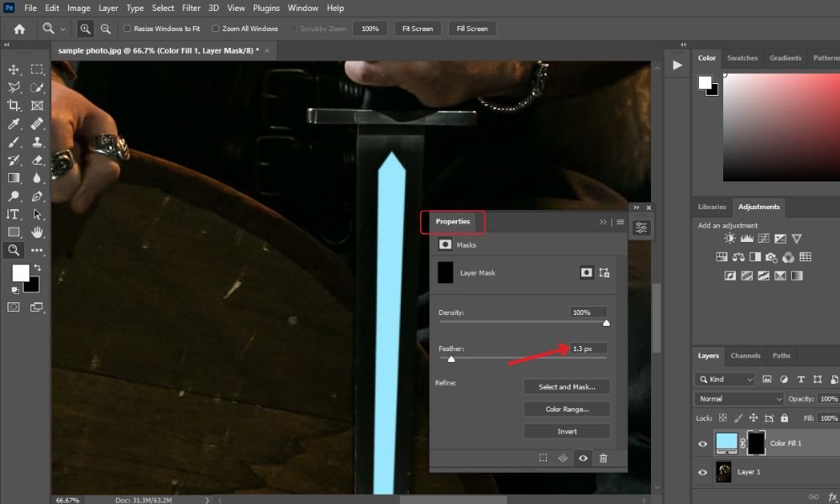Check the Zoom All Windows option
Screen dimensions: 840x504
click(x=215, y=29)
